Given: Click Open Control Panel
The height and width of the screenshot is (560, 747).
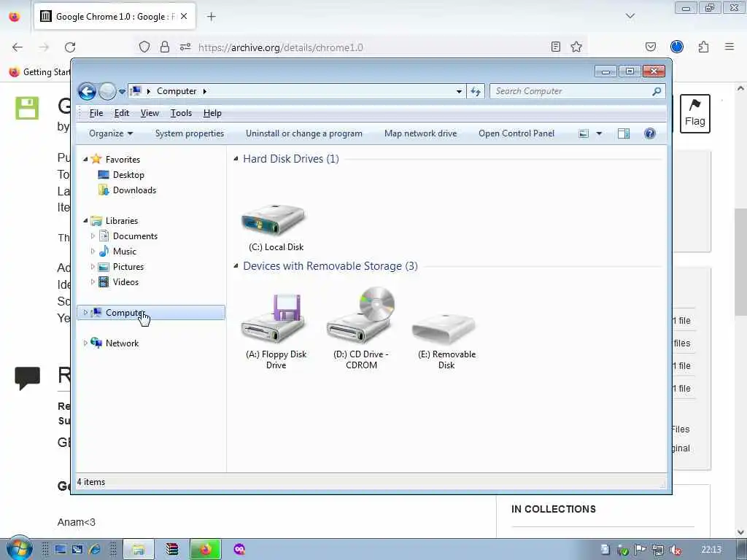Looking at the screenshot, I should [x=516, y=133].
